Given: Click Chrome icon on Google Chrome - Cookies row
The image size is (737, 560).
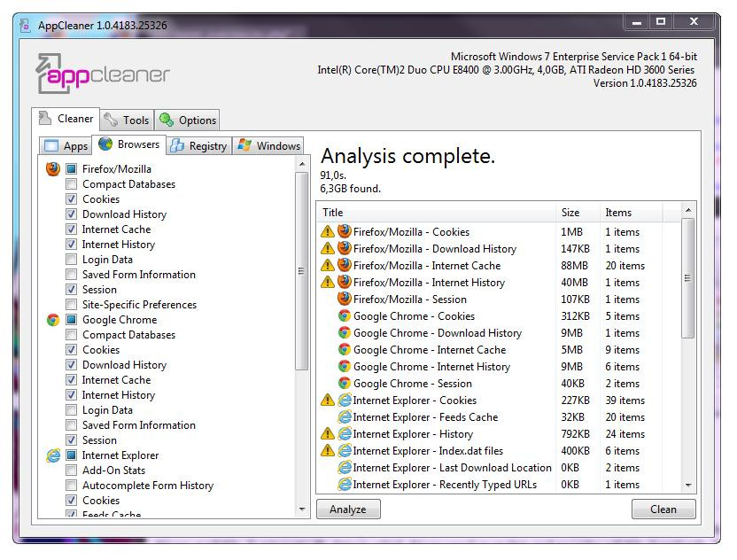Looking at the screenshot, I should 345,316.
